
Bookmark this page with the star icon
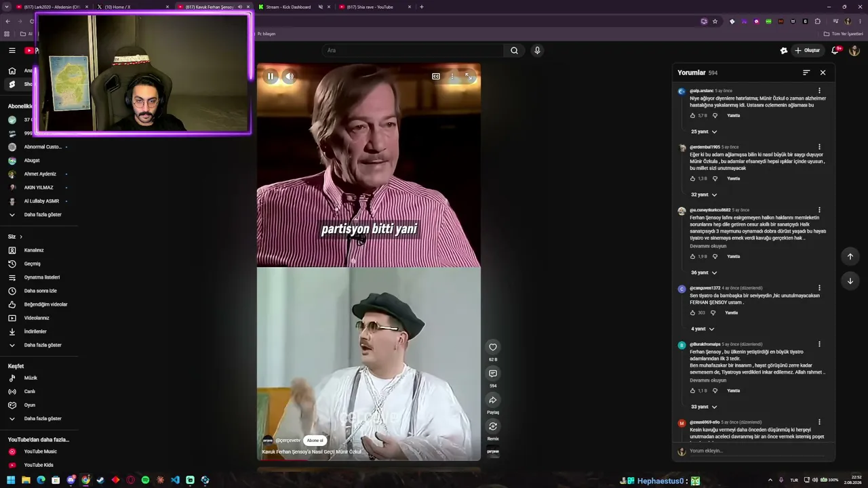click(x=715, y=22)
